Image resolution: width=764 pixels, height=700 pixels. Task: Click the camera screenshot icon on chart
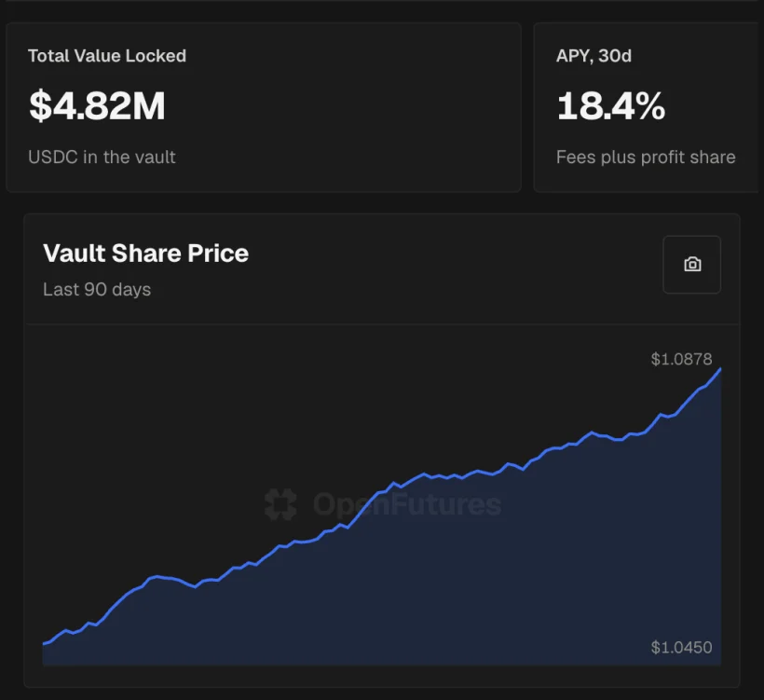click(x=692, y=265)
